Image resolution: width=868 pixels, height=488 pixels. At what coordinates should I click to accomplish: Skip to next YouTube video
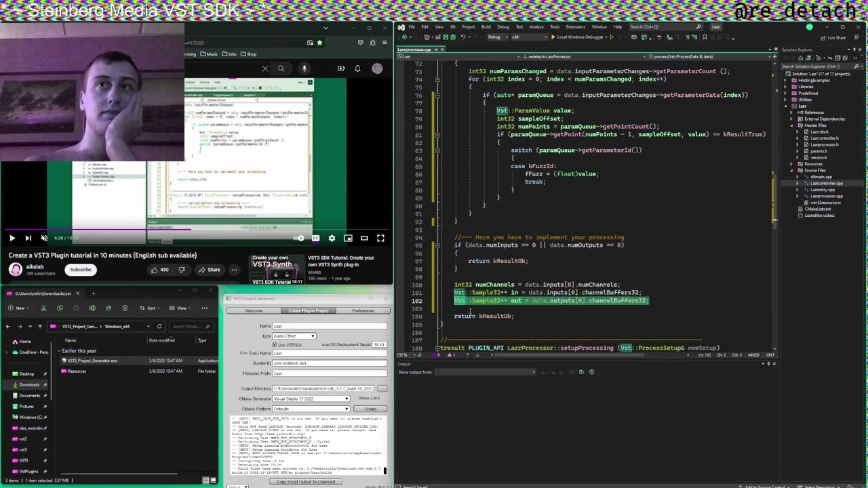pos(28,238)
